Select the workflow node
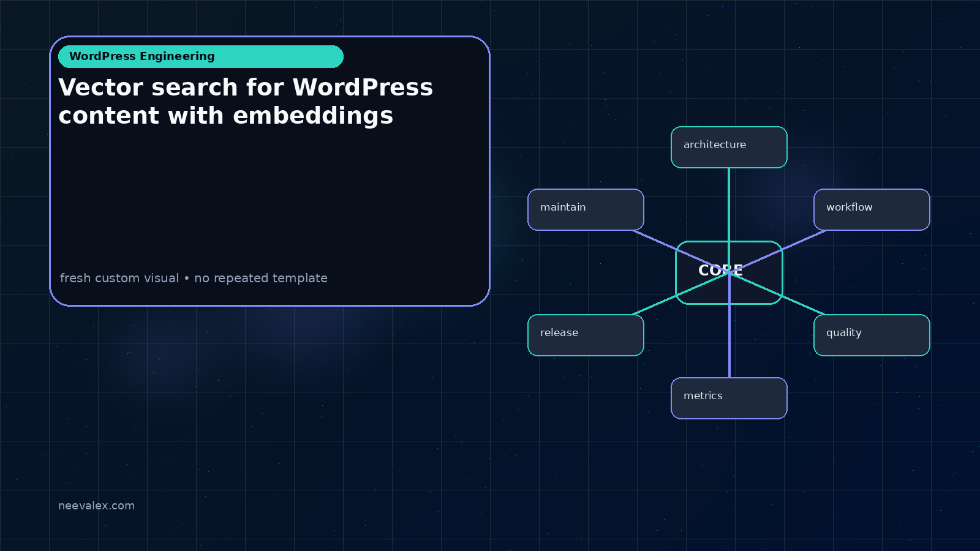980x551 pixels. coord(872,209)
